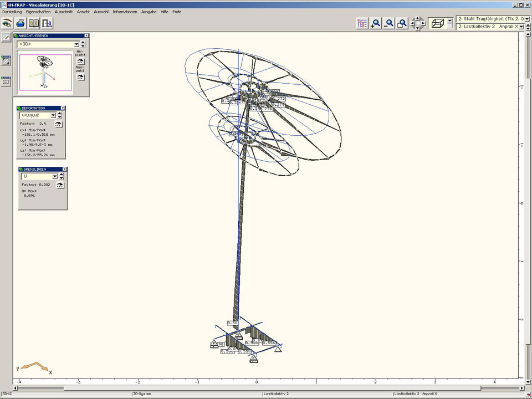Expand the Stahl Tragfähigkeit dropdown
This screenshot has width=532, height=399.
tap(526, 19)
